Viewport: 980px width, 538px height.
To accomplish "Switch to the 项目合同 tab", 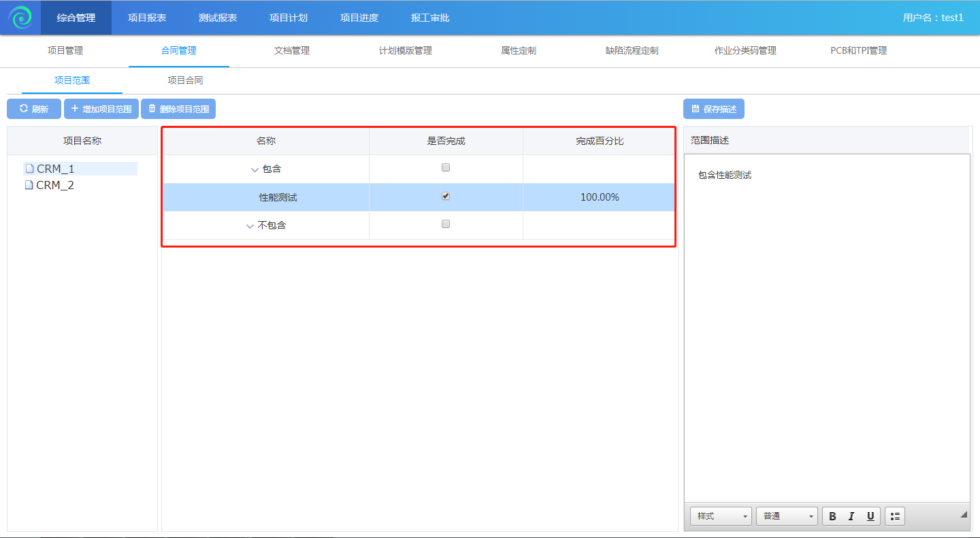I will coord(185,80).
